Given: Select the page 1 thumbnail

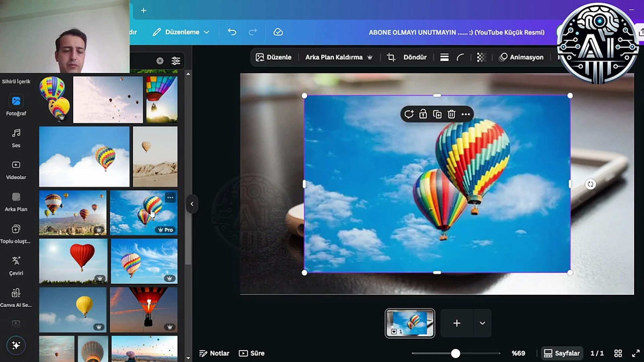Looking at the screenshot, I should click(410, 323).
